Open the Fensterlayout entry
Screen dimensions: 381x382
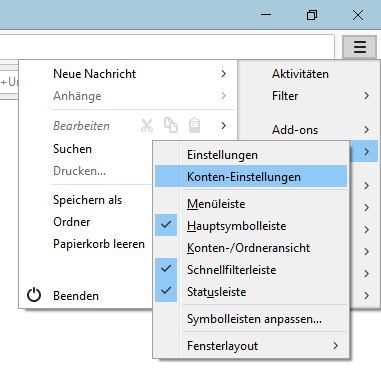click(x=251, y=346)
